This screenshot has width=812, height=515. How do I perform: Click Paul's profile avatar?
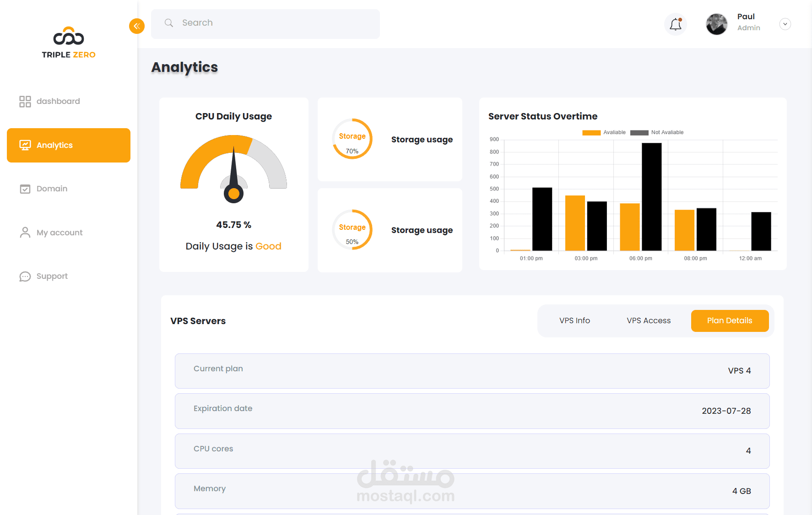tap(717, 24)
